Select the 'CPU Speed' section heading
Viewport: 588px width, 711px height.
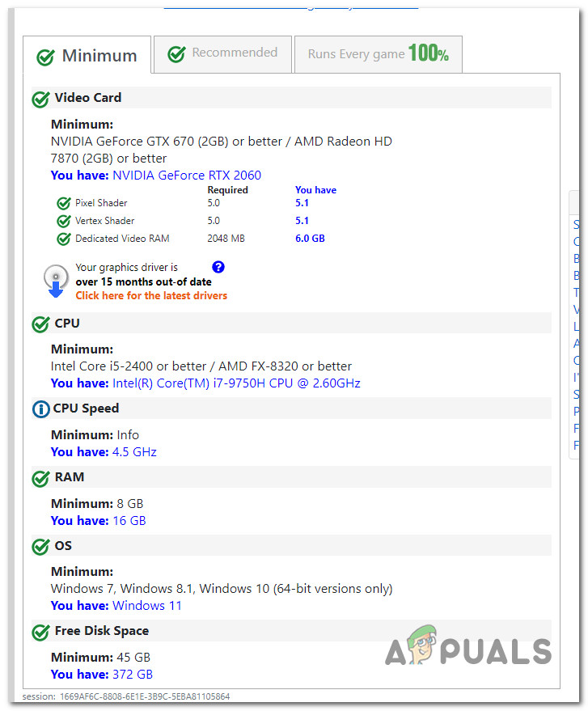(x=86, y=408)
